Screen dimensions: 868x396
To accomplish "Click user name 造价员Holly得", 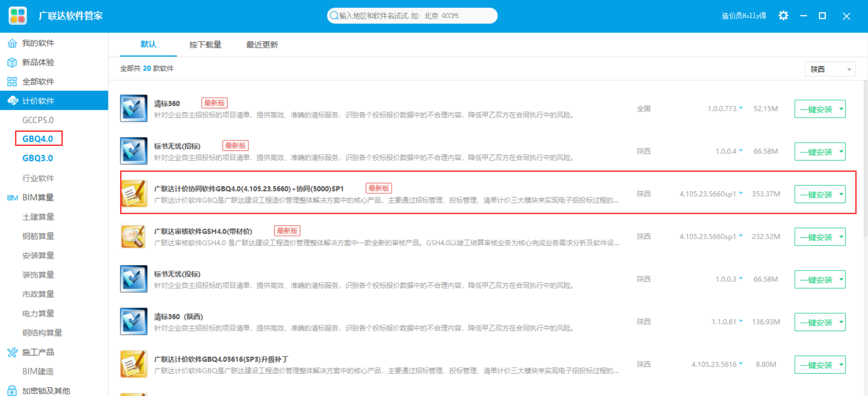I will point(744,16).
